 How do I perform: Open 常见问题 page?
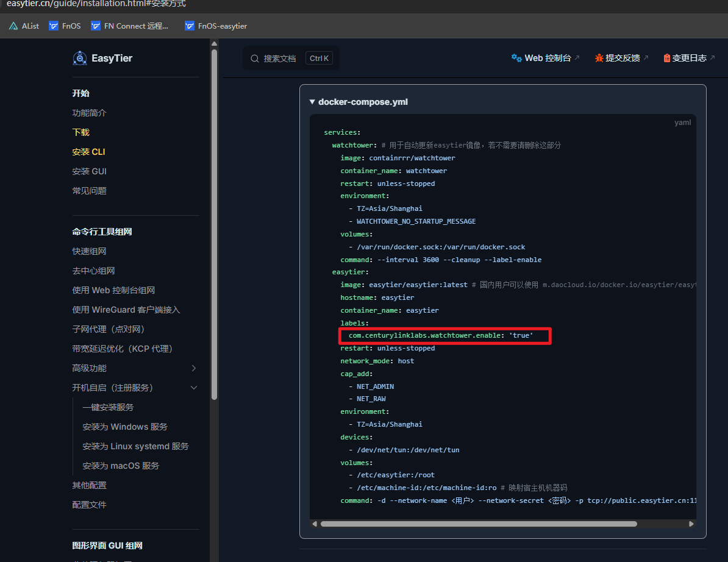coord(89,191)
